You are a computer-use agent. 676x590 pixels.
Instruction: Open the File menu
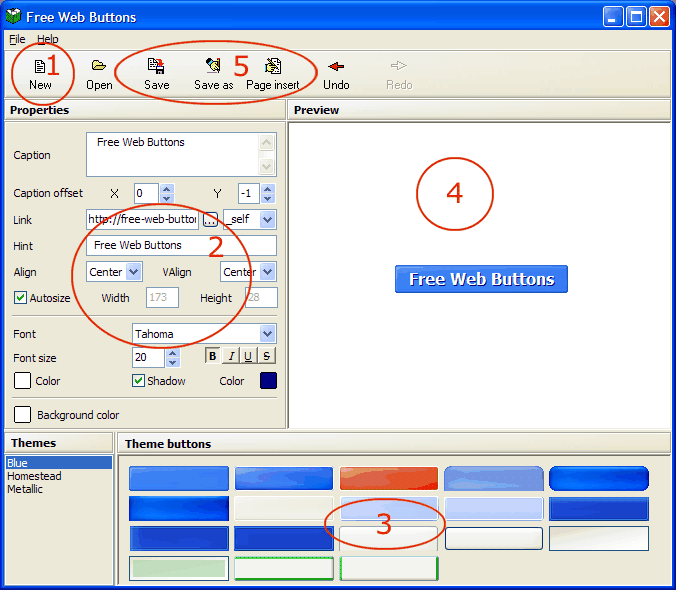click(17, 39)
